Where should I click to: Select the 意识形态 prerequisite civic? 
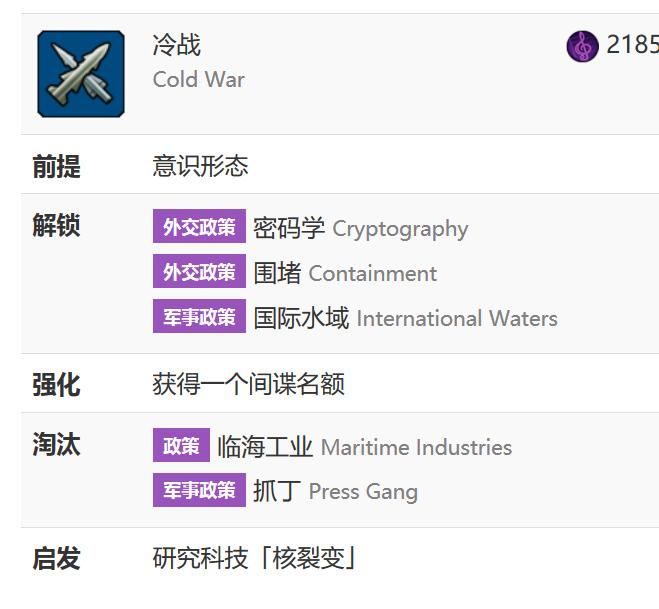coord(200,166)
